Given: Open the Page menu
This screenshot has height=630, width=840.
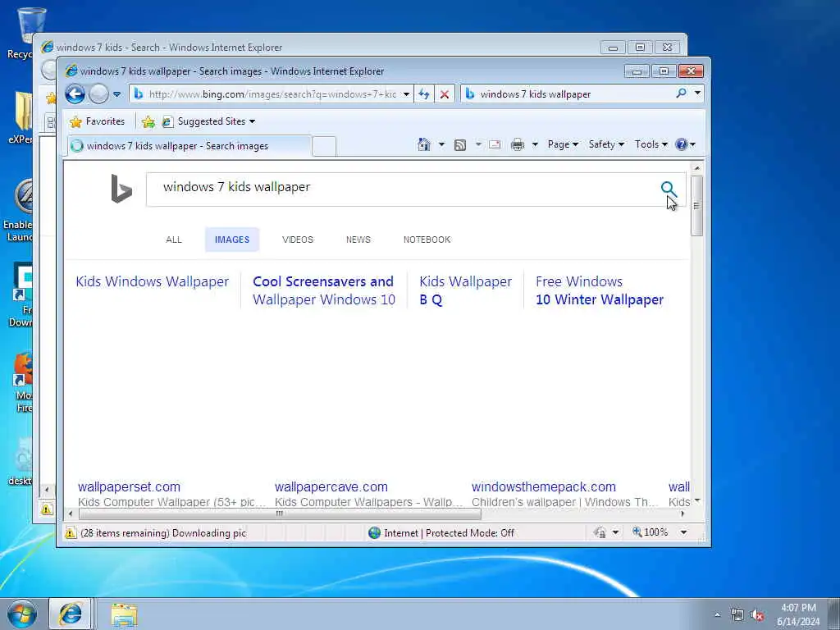Looking at the screenshot, I should [x=563, y=144].
